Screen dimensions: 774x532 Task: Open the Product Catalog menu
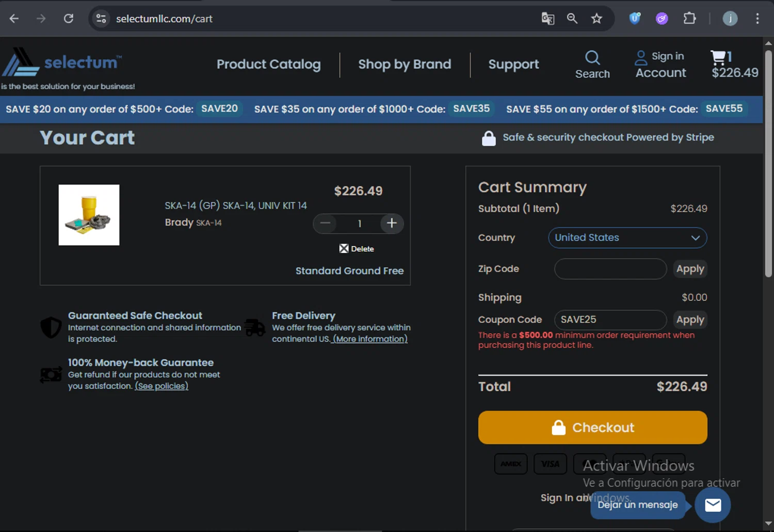pyautogui.click(x=269, y=65)
